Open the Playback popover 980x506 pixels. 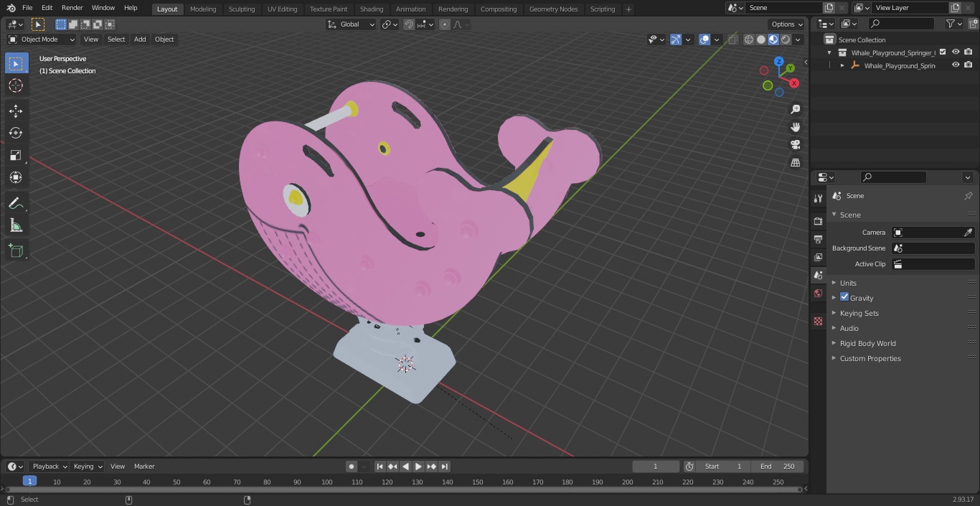(x=50, y=467)
